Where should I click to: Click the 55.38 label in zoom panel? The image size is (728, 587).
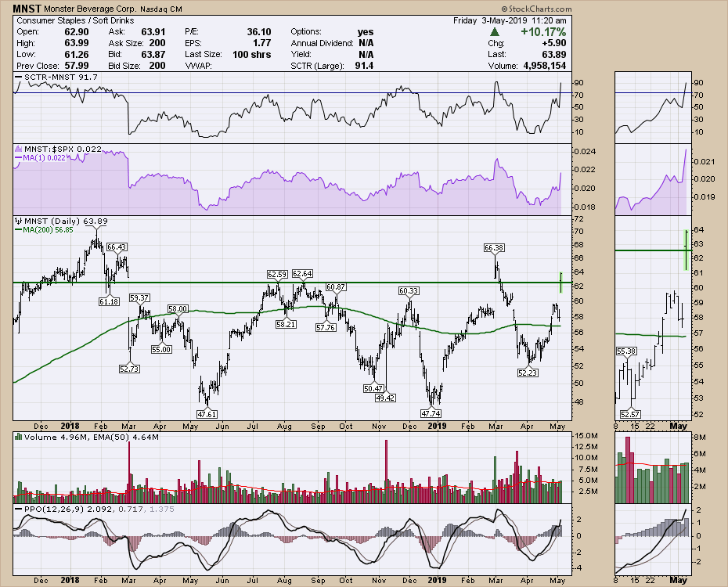[x=626, y=351]
